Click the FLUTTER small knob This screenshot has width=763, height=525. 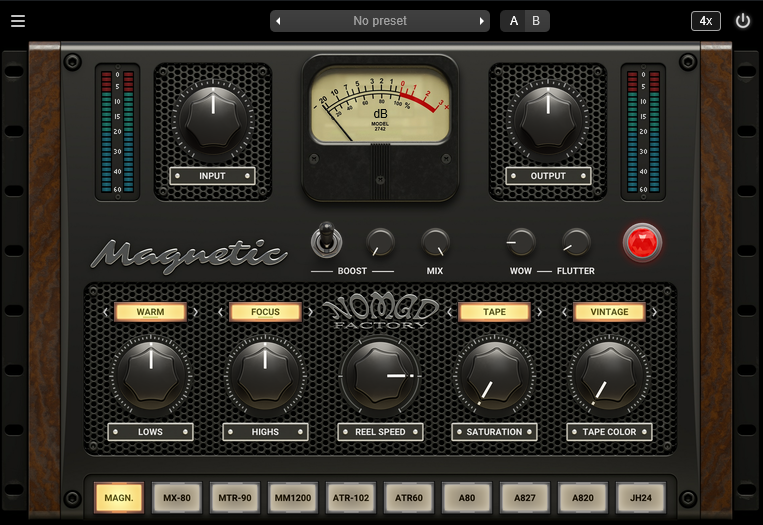pos(576,242)
